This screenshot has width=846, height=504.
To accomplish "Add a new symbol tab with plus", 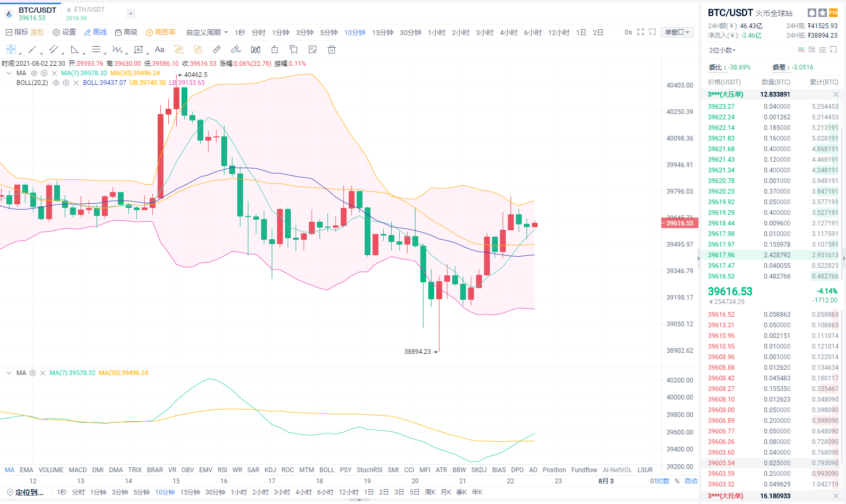I will pyautogui.click(x=131, y=13).
